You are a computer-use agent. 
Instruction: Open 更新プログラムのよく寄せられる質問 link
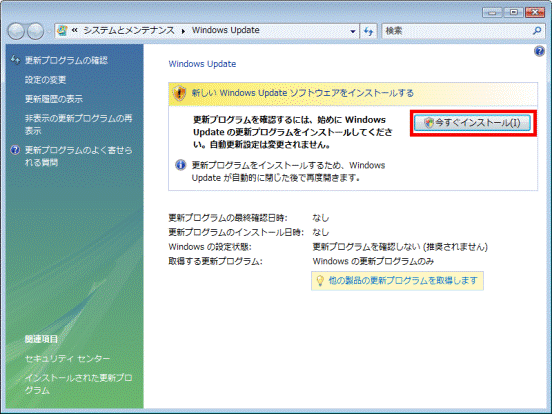[79, 156]
